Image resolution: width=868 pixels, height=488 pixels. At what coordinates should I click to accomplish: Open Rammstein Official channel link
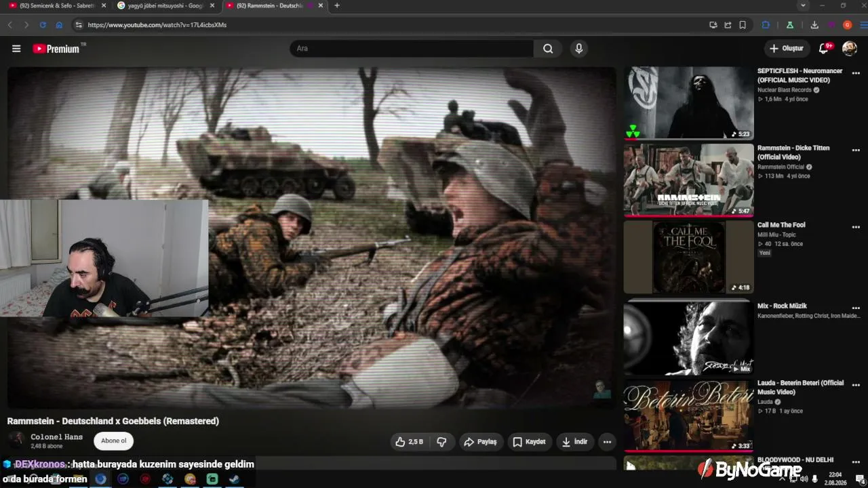[x=781, y=167]
